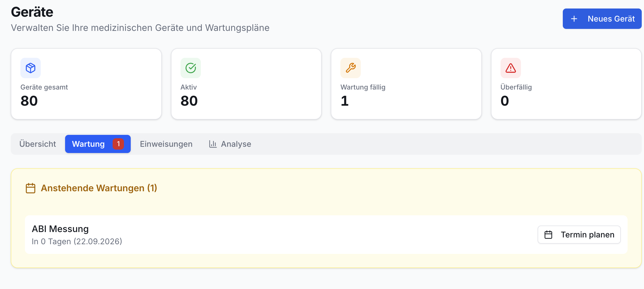
Task: Open the Aktiv count 80
Action: click(189, 101)
